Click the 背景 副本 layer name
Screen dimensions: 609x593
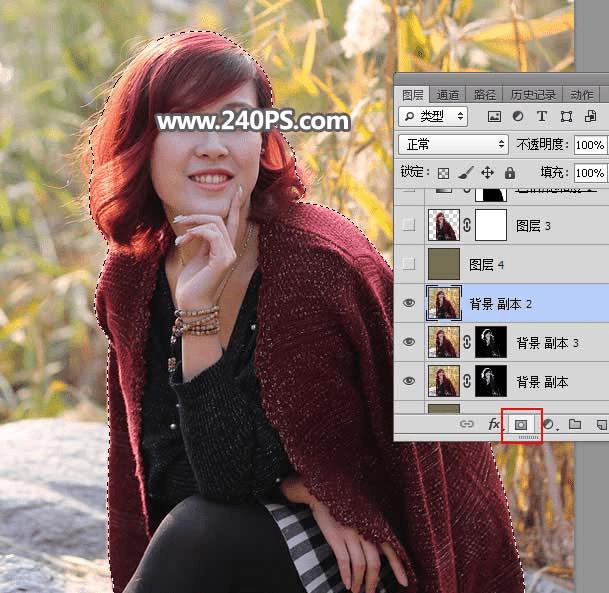(x=542, y=382)
